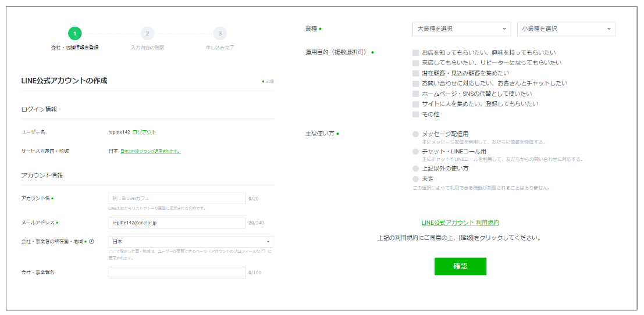Select the メッセージ配信用 radio option

pos(415,134)
